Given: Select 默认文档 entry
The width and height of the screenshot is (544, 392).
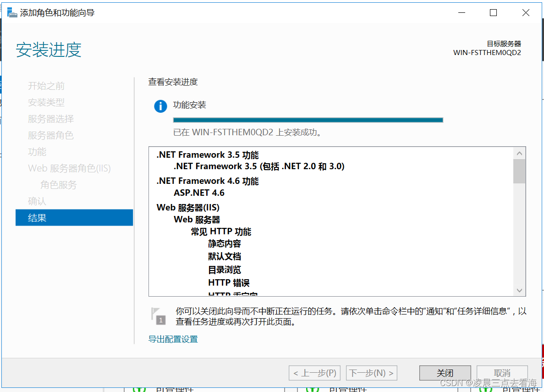Looking at the screenshot, I should click(x=224, y=257).
